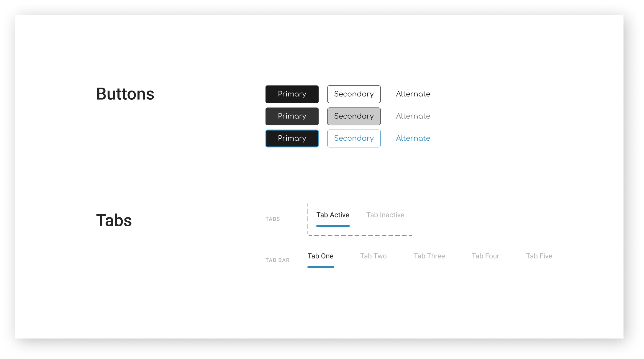
Task: Switch to Tab Two
Action: tap(373, 256)
